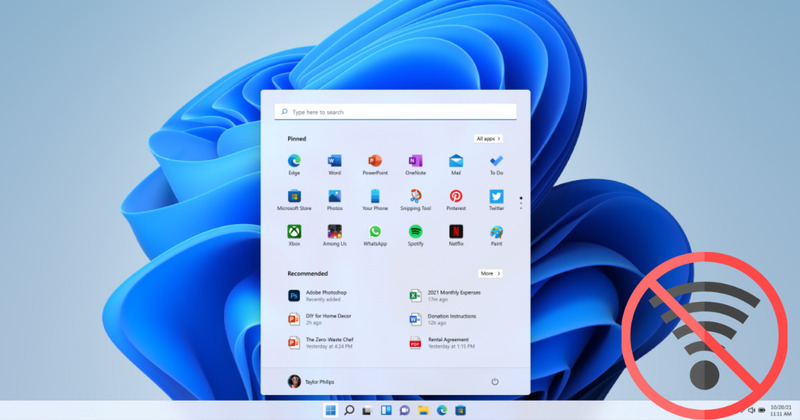Screen dimensions: 800x420
Task: Open File Explorer from the taskbar
Action: coord(423,410)
